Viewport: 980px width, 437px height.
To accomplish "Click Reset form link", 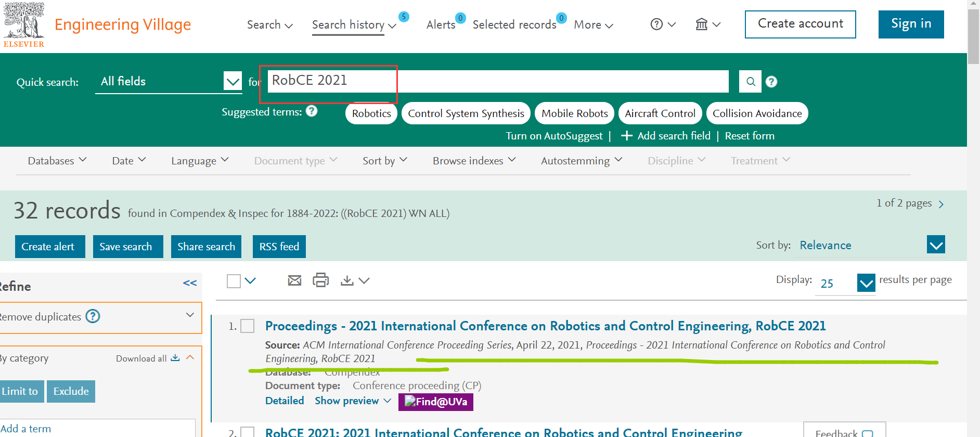I will pyautogui.click(x=750, y=136).
